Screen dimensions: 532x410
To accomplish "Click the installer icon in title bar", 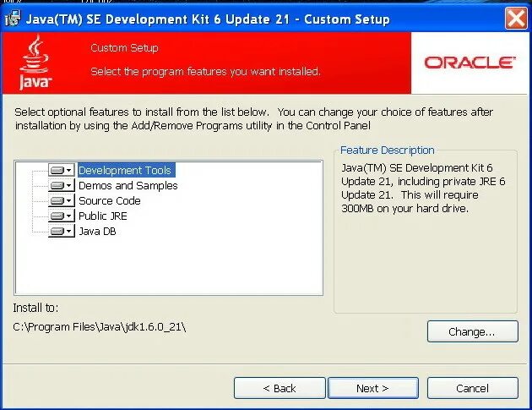I will point(13,19).
